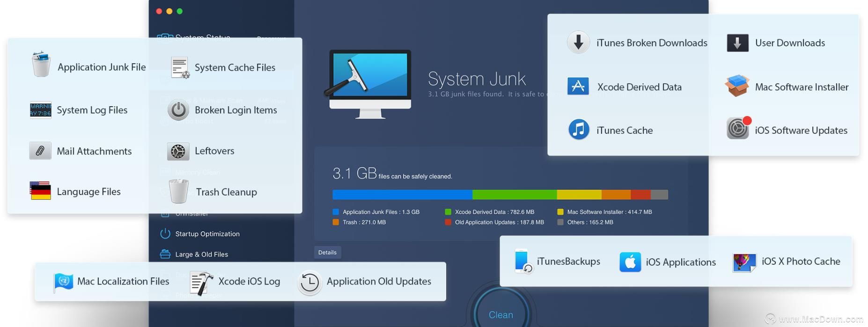
Task: Open the System Log Files icon
Action: (x=40, y=110)
